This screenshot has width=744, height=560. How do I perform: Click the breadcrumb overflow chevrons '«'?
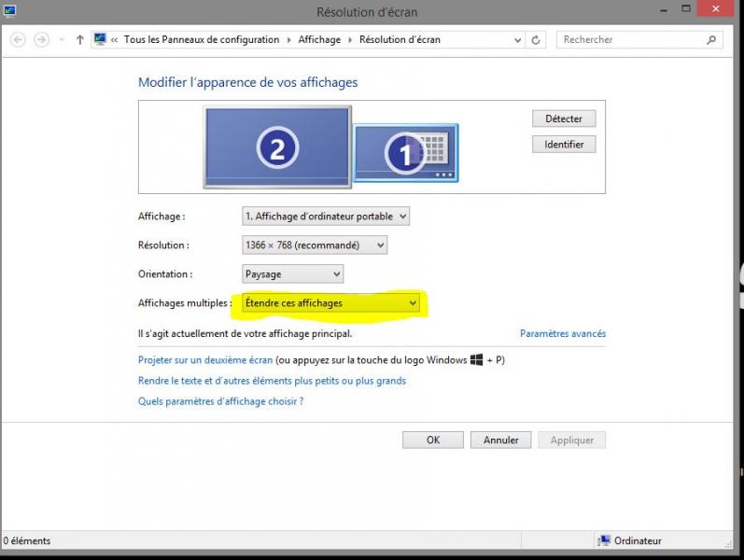click(114, 40)
